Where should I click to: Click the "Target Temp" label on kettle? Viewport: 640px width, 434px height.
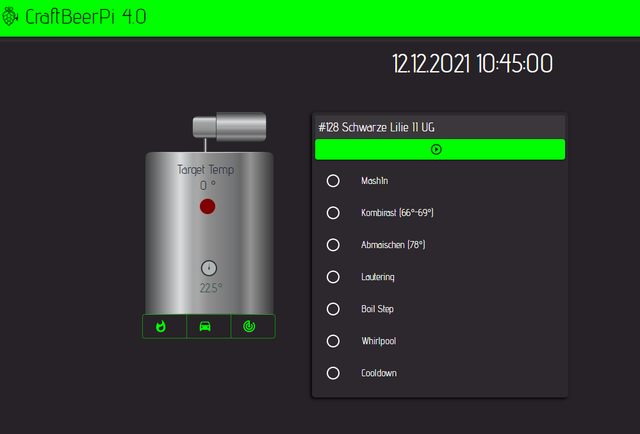coord(206,169)
